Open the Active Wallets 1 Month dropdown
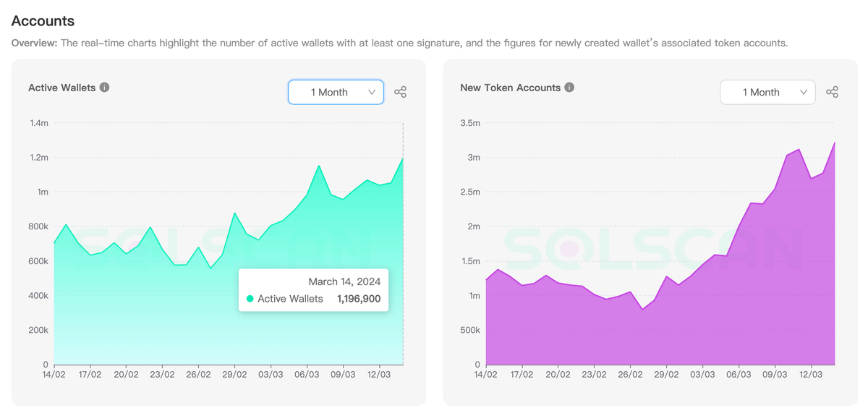The image size is (868, 416). click(x=336, y=92)
